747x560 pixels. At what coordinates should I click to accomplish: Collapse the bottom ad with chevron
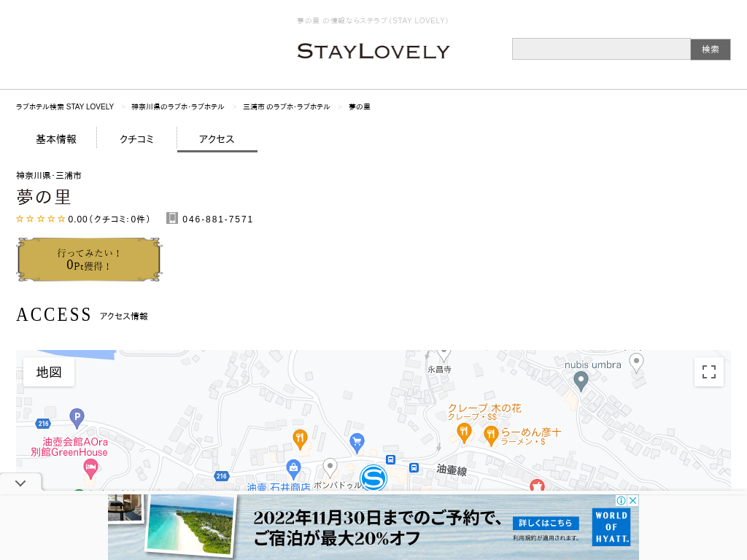click(20, 483)
